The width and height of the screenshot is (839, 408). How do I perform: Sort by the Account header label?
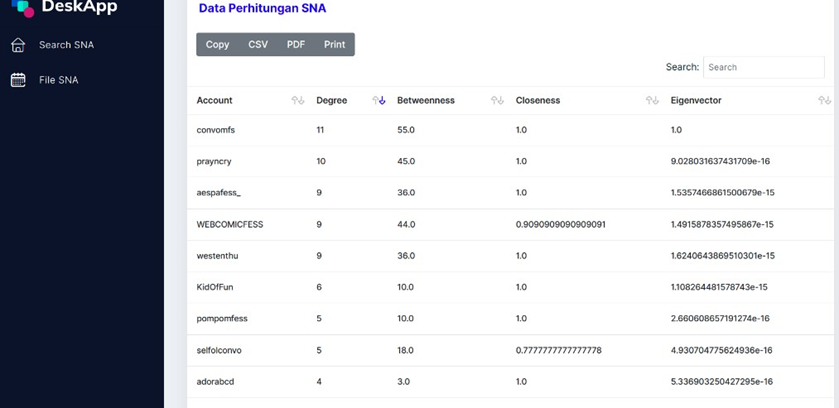(x=214, y=101)
